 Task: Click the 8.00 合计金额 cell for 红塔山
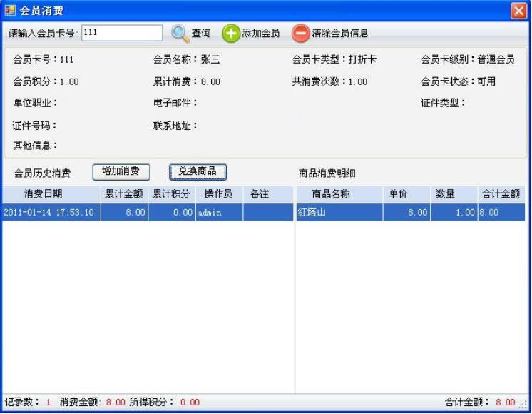(x=501, y=212)
